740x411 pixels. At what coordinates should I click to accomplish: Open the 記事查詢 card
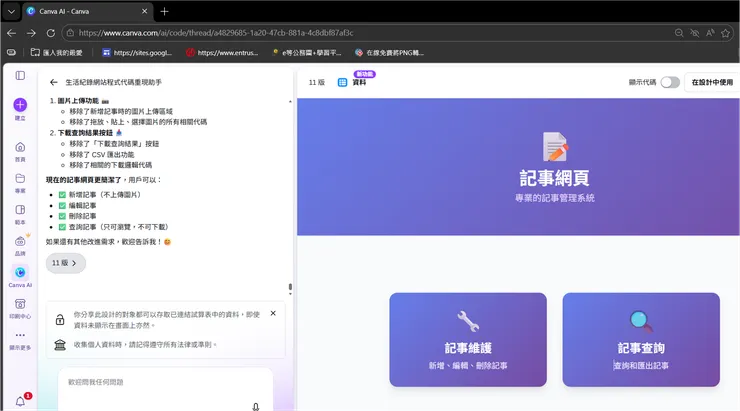[x=641, y=340]
